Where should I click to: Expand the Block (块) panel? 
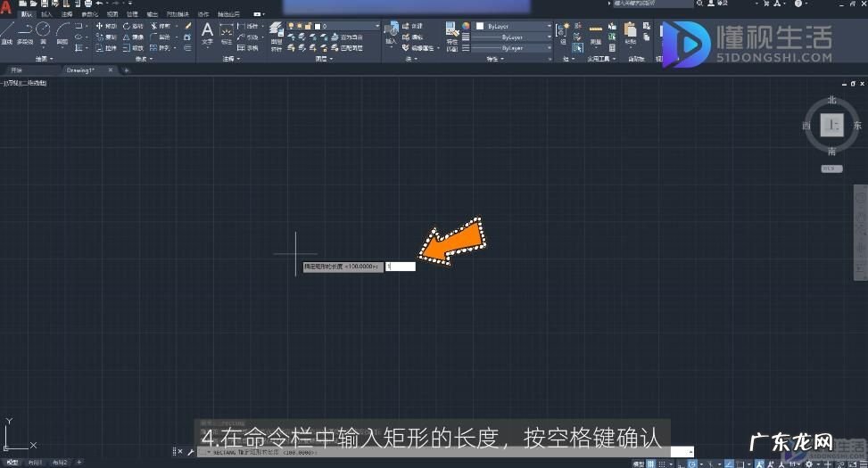click(412, 59)
